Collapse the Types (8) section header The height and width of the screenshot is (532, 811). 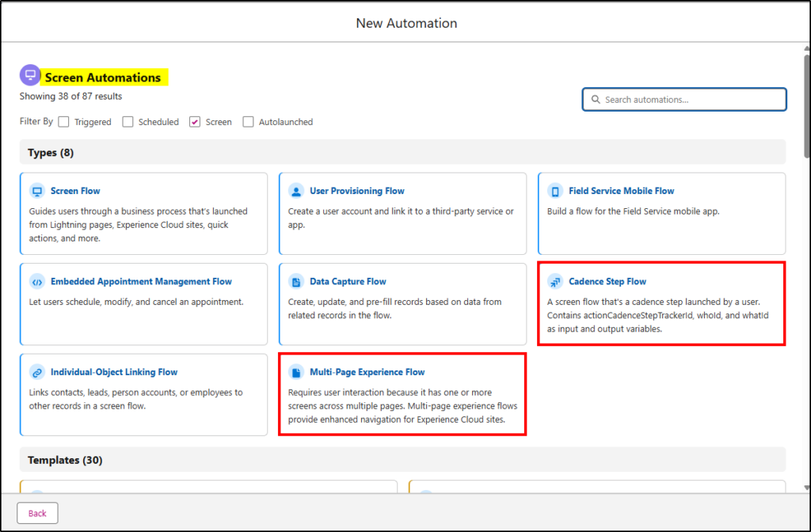pos(51,152)
